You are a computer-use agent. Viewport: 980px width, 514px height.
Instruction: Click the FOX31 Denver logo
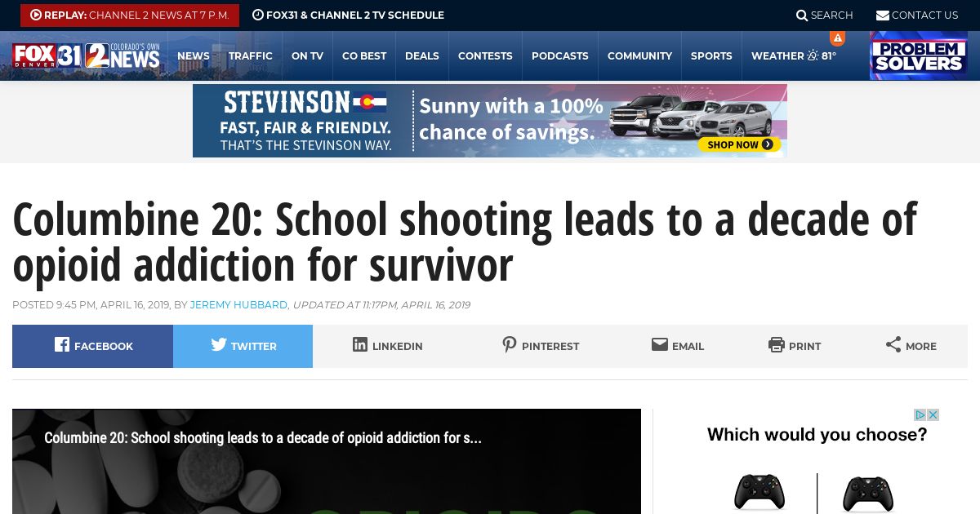click(47, 55)
